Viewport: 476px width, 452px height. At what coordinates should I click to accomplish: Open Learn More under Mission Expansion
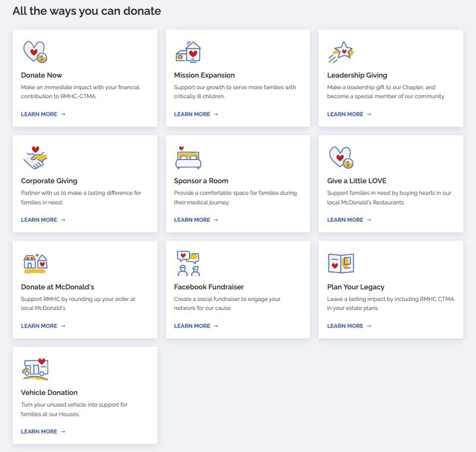coord(193,114)
